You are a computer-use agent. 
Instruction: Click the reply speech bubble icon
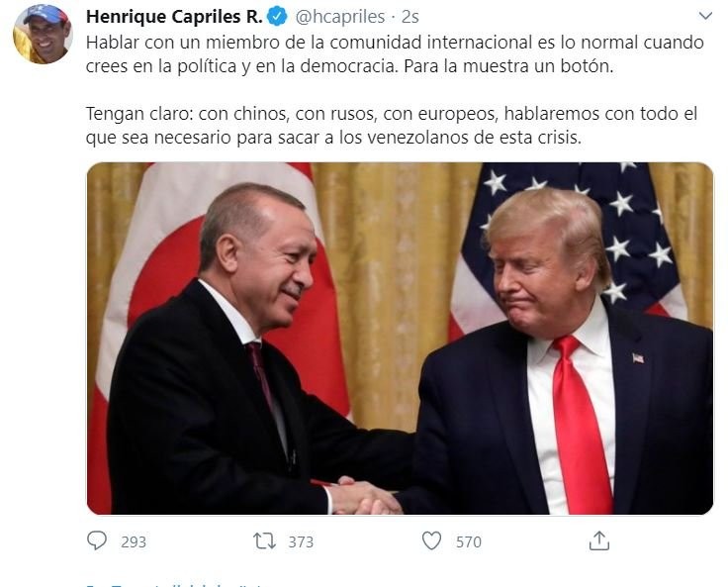tap(97, 541)
